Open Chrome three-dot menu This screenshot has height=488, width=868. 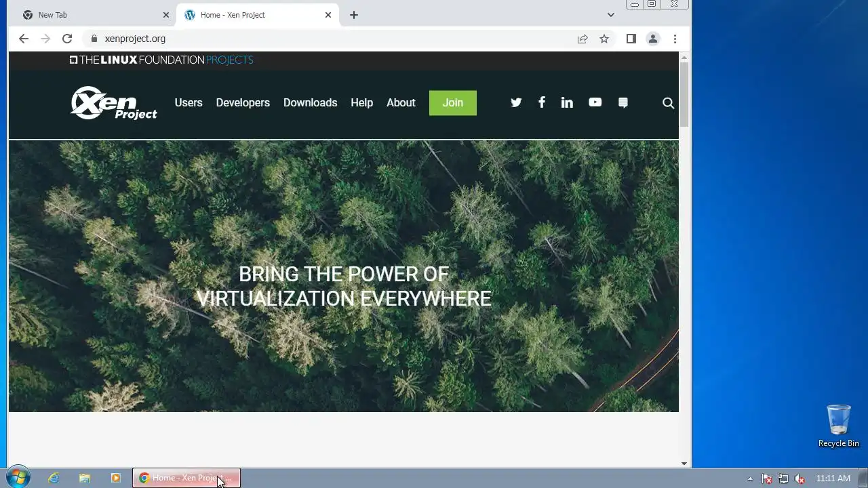(675, 39)
